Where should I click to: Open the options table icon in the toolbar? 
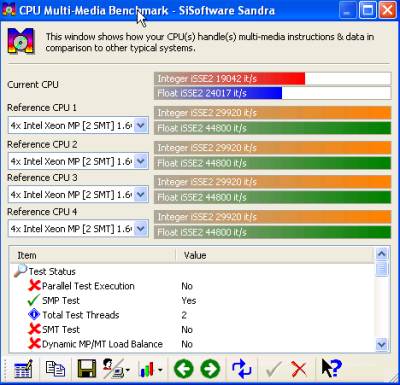point(23,369)
